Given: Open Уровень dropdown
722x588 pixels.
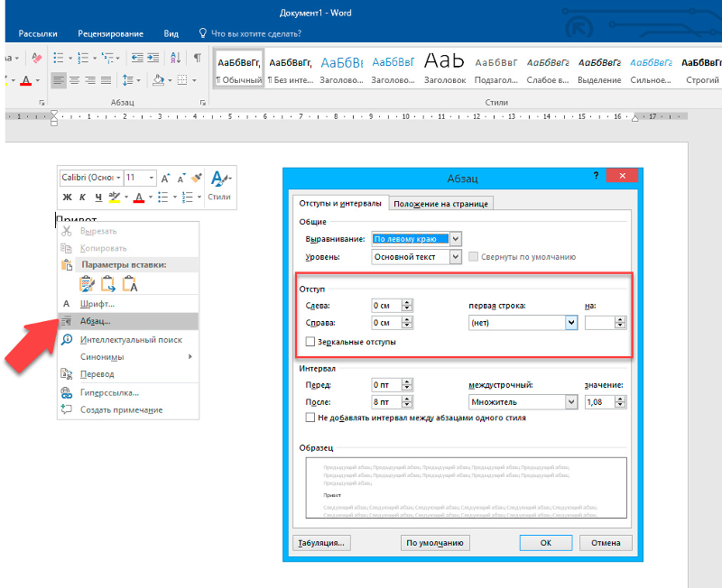Looking at the screenshot, I should [x=456, y=257].
